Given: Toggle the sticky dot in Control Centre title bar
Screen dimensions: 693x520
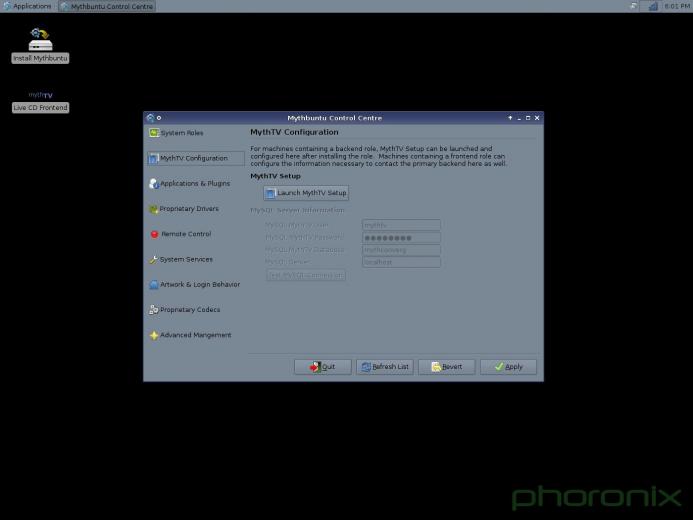Looking at the screenshot, I should click(159, 118).
